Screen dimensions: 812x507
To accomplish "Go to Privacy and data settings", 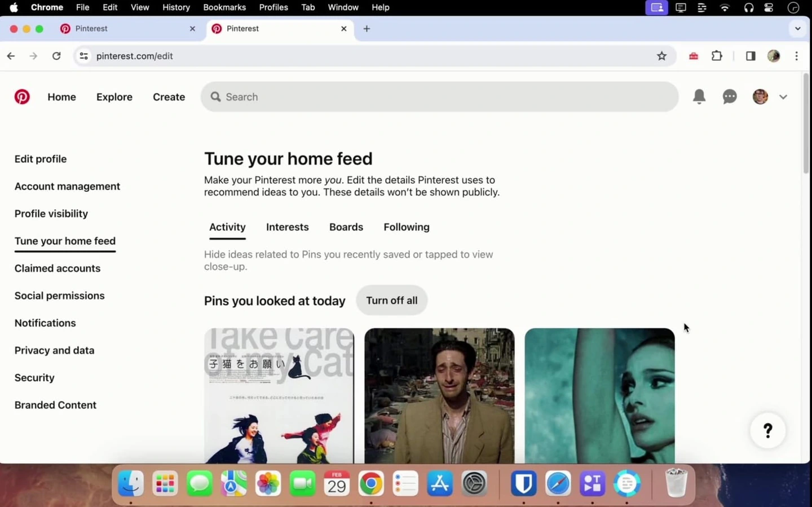I will [54, 350].
